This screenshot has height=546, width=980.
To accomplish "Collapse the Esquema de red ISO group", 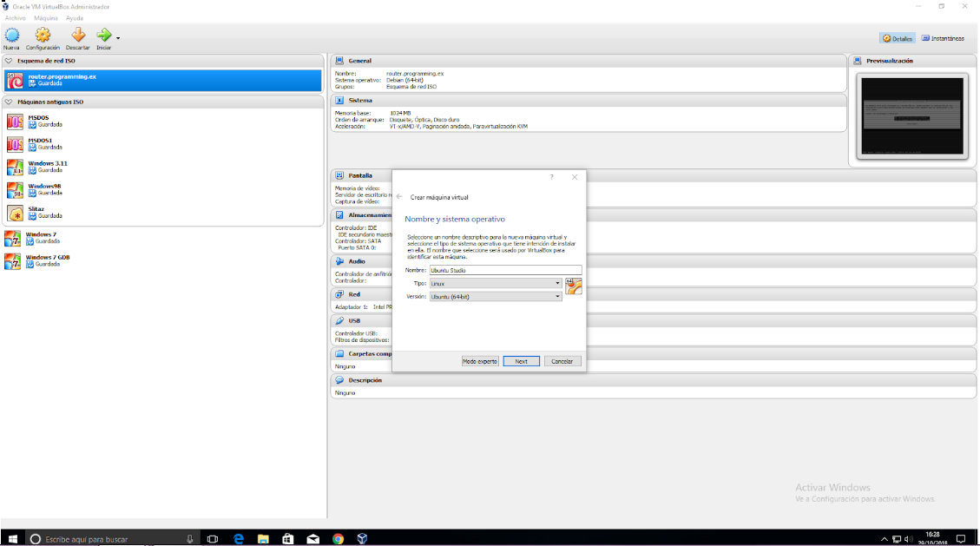I will point(10,61).
